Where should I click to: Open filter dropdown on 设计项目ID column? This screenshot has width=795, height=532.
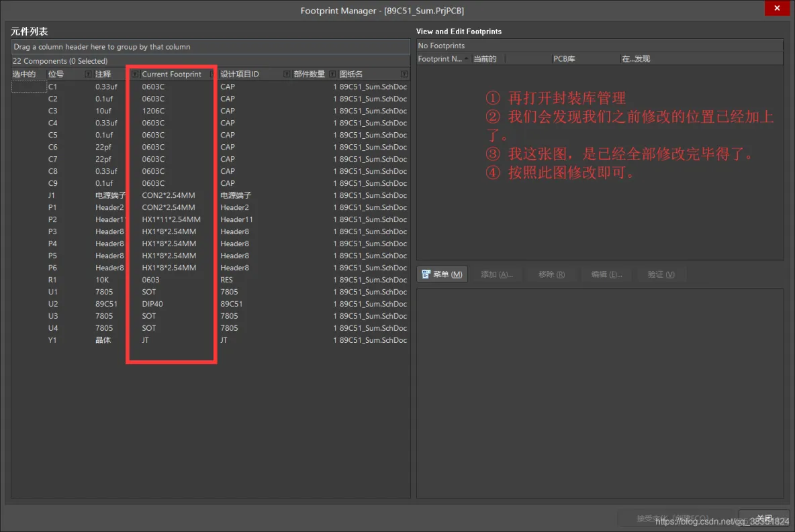coord(287,74)
